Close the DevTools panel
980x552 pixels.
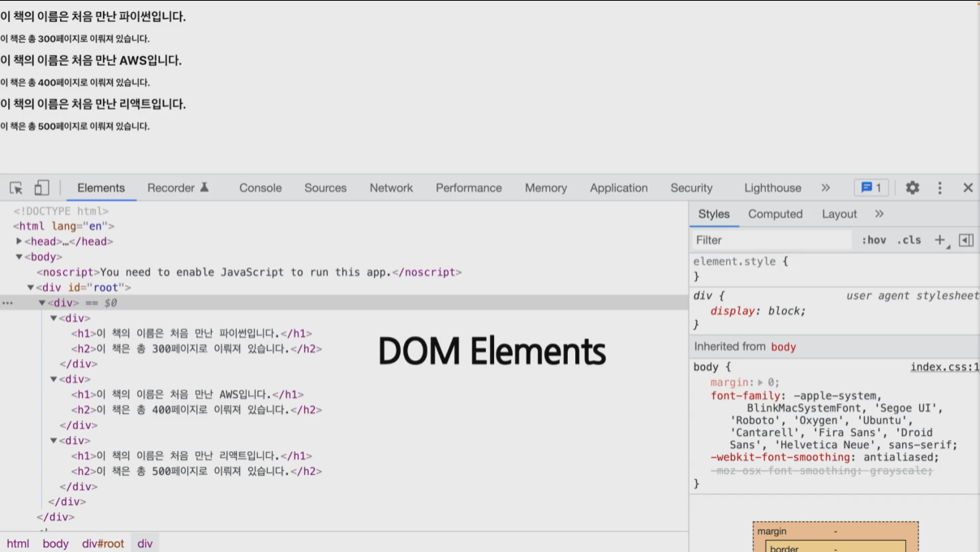[x=968, y=188]
